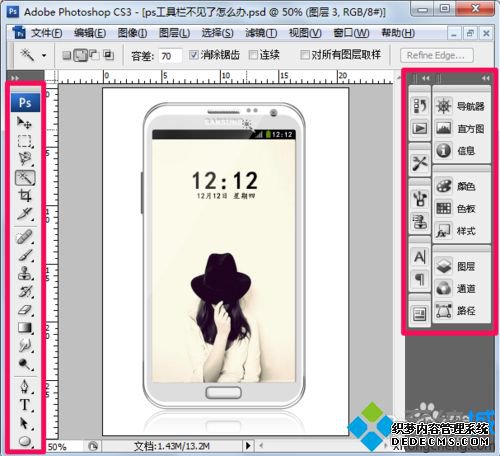Select the Pen tool
The image size is (500, 456).
click(x=25, y=387)
